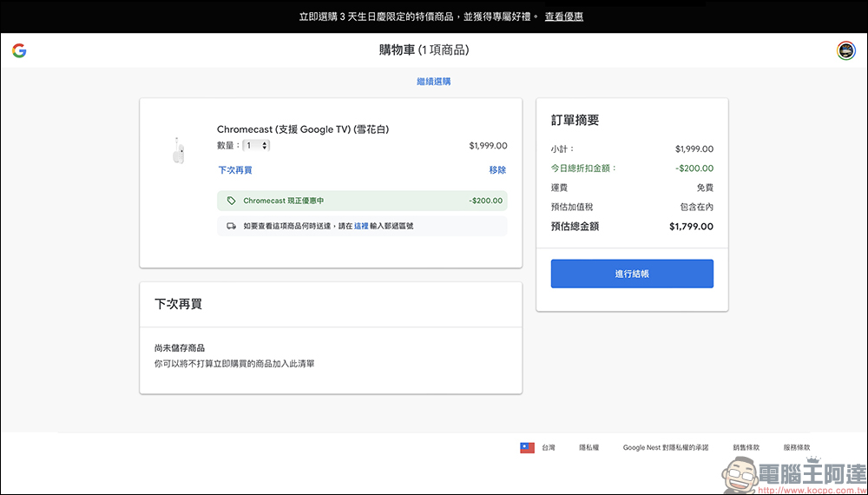Remove the item with 移除
The height and width of the screenshot is (495, 868).
pos(497,170)
